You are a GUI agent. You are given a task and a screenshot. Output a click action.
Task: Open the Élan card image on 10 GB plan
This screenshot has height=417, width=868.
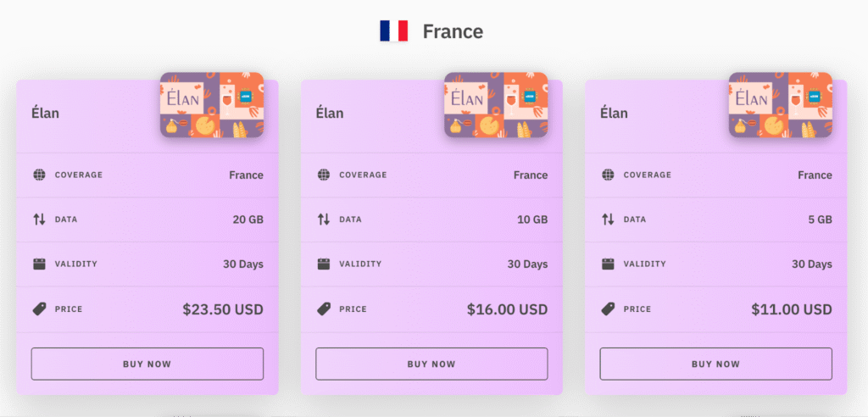496,104
